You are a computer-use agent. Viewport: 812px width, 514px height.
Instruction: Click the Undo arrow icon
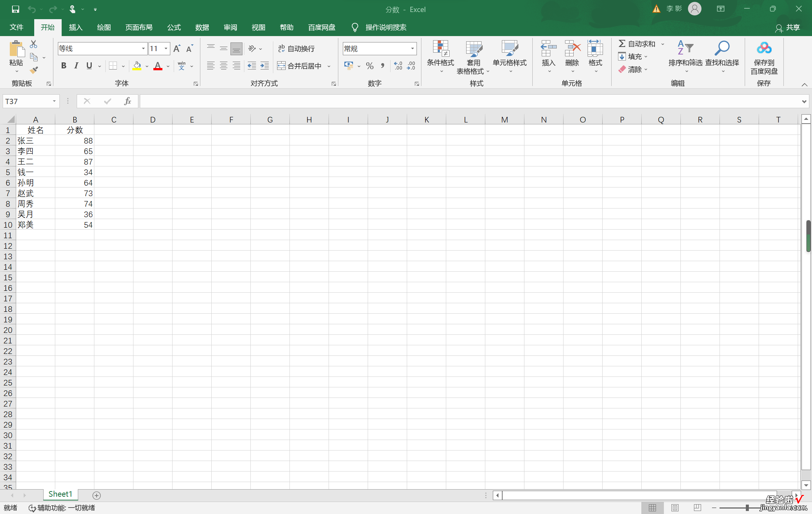pyautogui.click(x=32, y=9)
